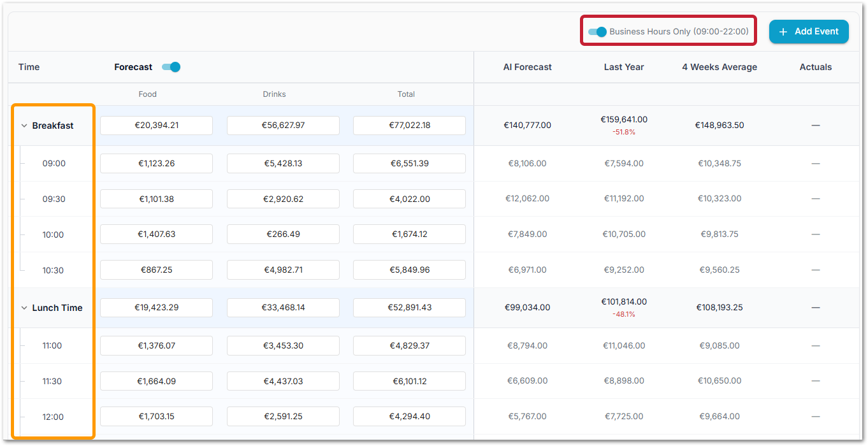Toggle the Forecast column switch
The image size is (868, 446).
click(171, 67)
